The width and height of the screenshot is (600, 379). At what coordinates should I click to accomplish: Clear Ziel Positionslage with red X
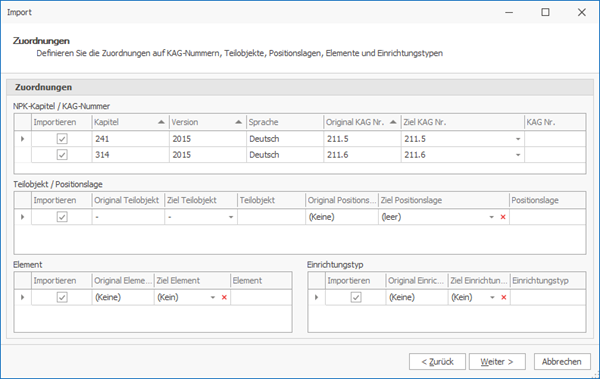pyautogui.click(x=503, y=217)
